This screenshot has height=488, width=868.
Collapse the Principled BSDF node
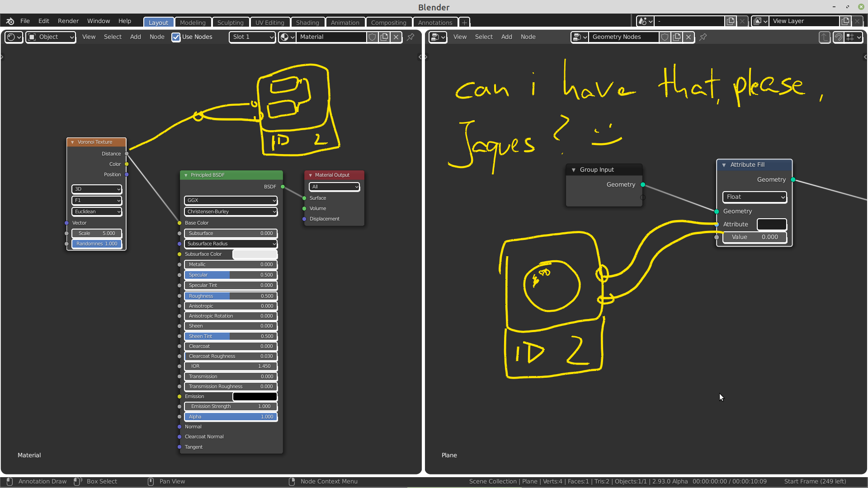click(185, 175)
